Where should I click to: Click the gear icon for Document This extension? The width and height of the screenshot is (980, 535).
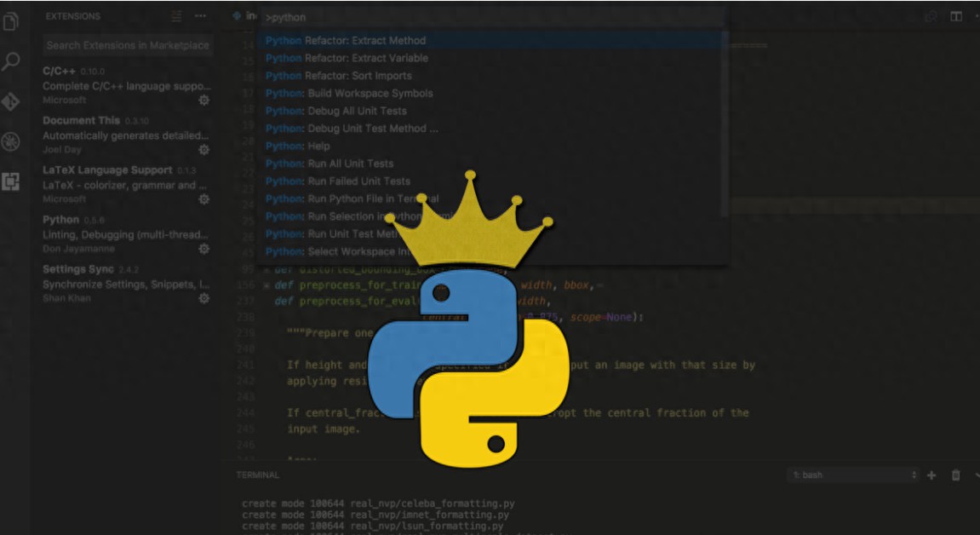[x=203, y=149]
